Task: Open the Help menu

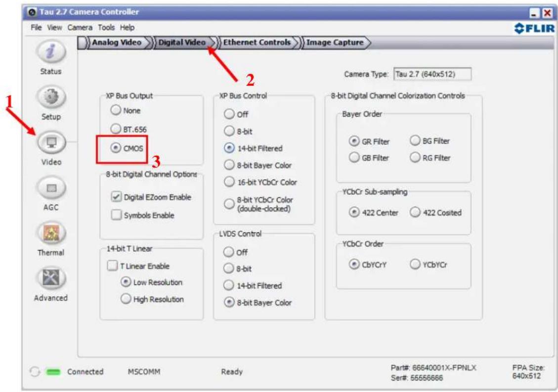Action: (x=127, y=27)
